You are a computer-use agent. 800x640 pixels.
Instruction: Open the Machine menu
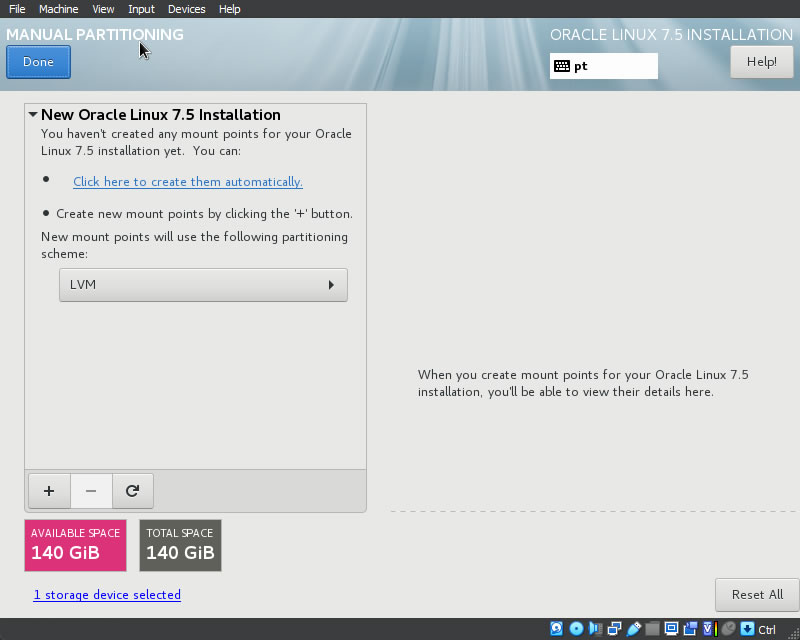pyautogui.click(x=59, y=9)
